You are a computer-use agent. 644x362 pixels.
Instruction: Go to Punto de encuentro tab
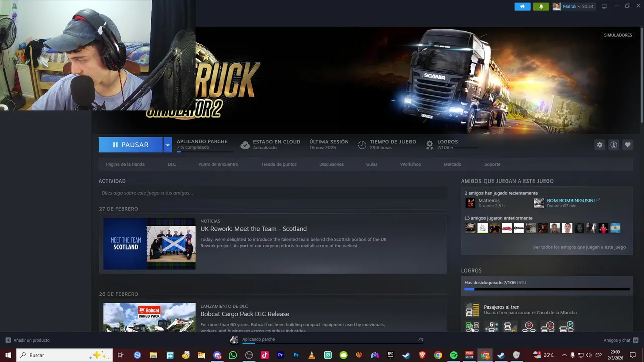(218, 164)
